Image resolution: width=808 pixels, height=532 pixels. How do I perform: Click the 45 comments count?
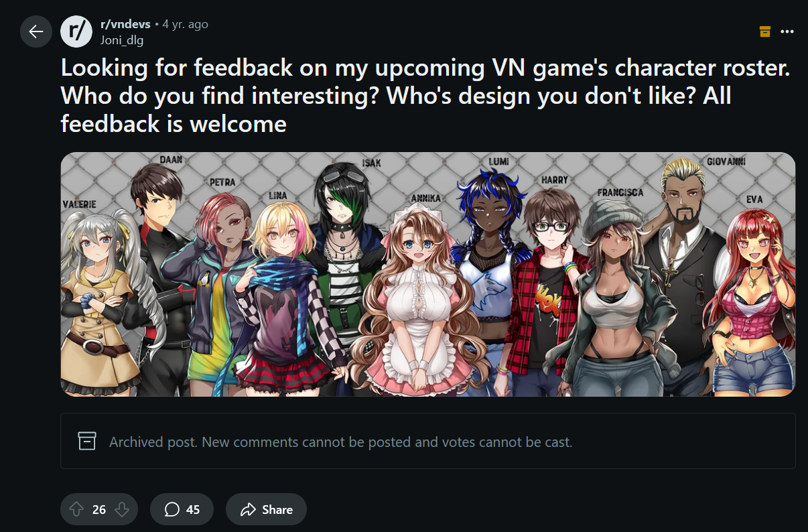(193, 510)
